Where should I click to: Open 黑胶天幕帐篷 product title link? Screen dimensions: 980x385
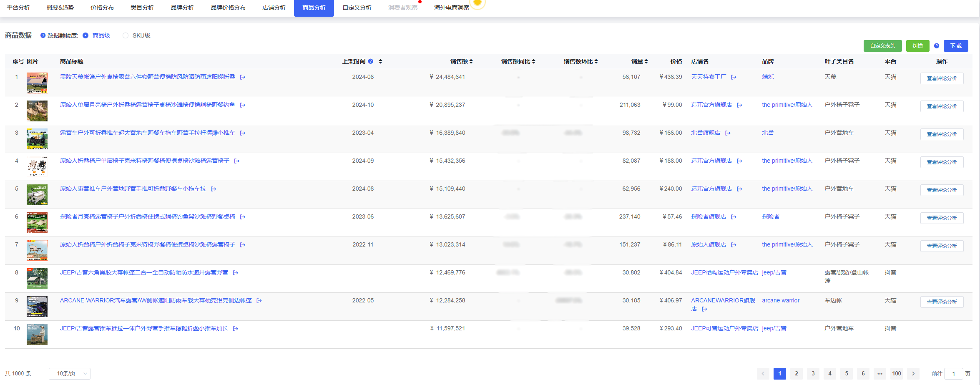pos(148,77)
